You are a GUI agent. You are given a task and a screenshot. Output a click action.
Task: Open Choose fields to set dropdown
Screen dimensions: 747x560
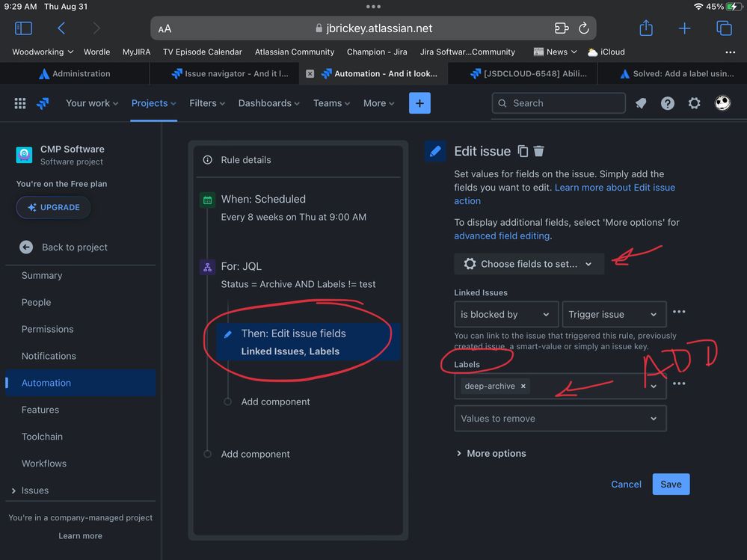tap(529, 264)
